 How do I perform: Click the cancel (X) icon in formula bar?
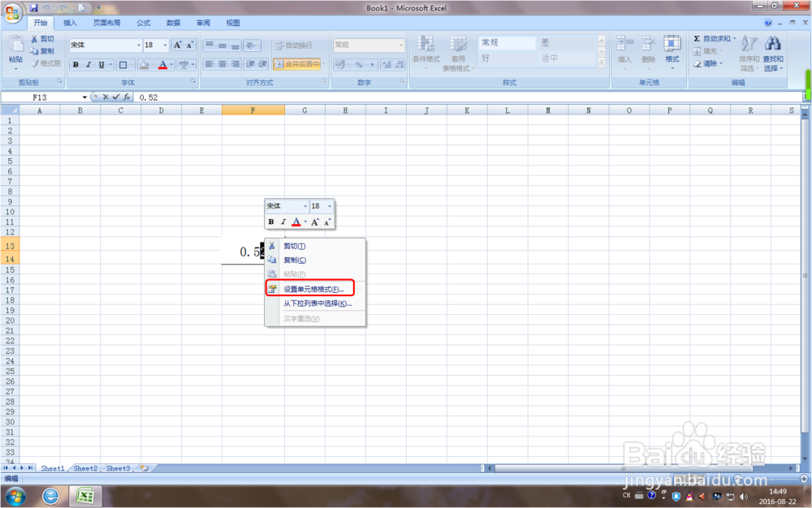(x=106, y=97)
